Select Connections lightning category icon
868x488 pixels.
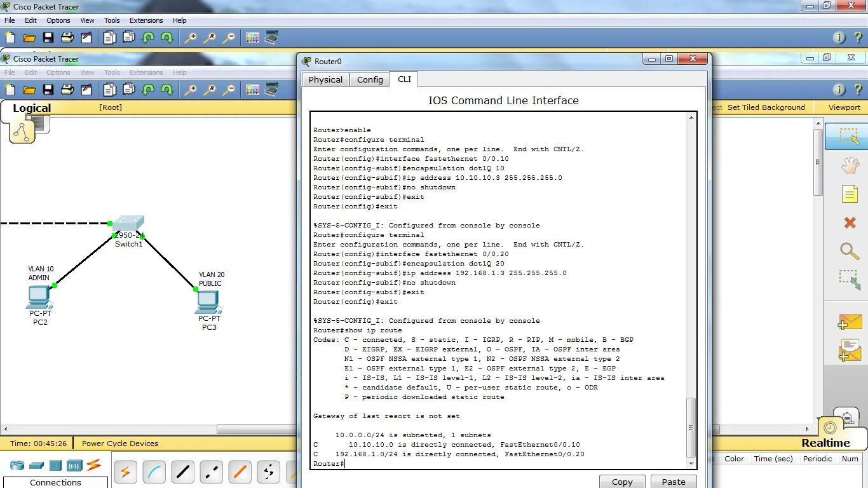click(x=94, y=465)
